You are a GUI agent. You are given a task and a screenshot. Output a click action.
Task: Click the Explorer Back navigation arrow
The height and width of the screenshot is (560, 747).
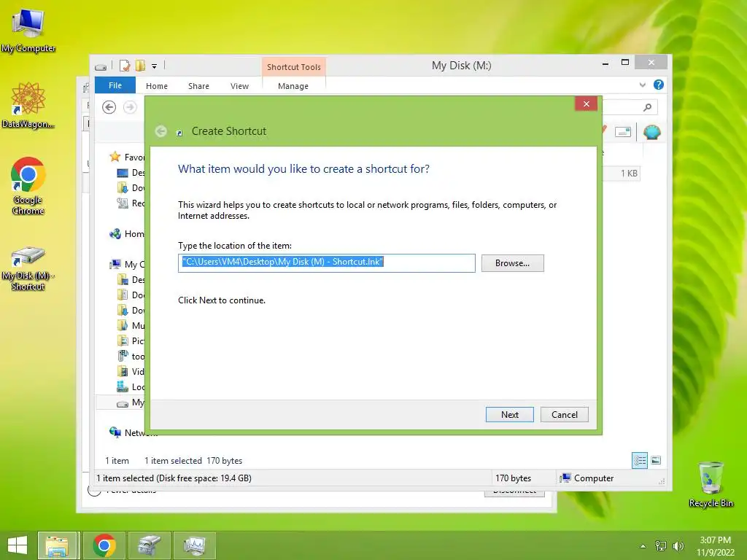[109, 108]
